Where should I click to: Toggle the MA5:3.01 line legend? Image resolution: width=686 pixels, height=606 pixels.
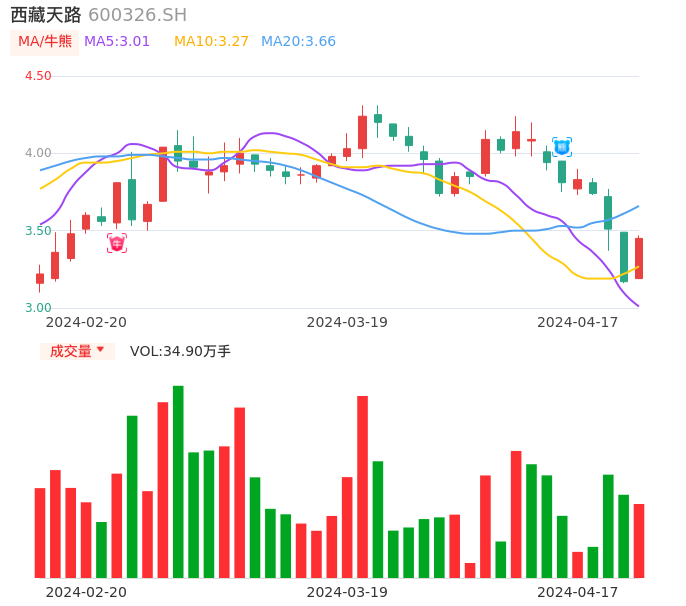click(x=117, y=42)
